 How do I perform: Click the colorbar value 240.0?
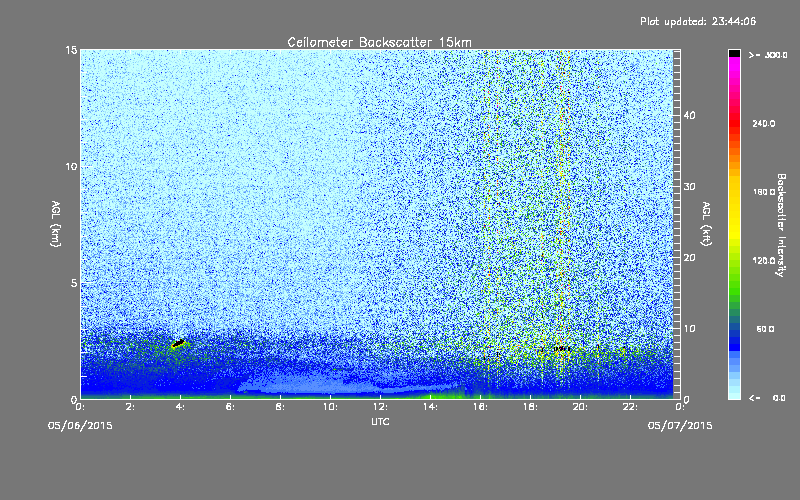tap(764, 124)
